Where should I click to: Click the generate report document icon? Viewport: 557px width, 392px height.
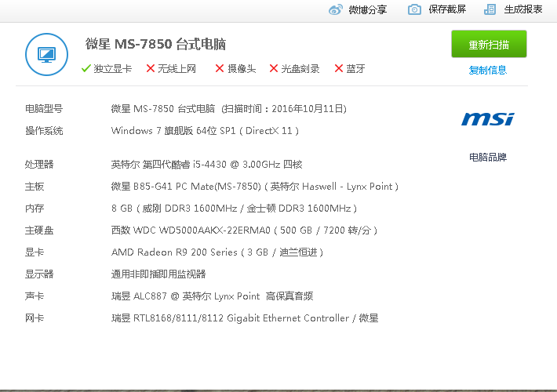490,9
